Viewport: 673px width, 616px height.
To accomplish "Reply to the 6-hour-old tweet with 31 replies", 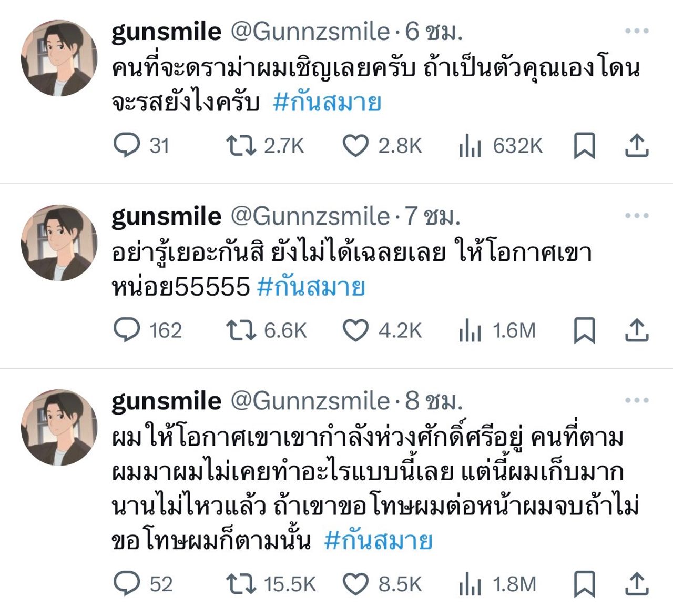I will [x=127, y=145].
